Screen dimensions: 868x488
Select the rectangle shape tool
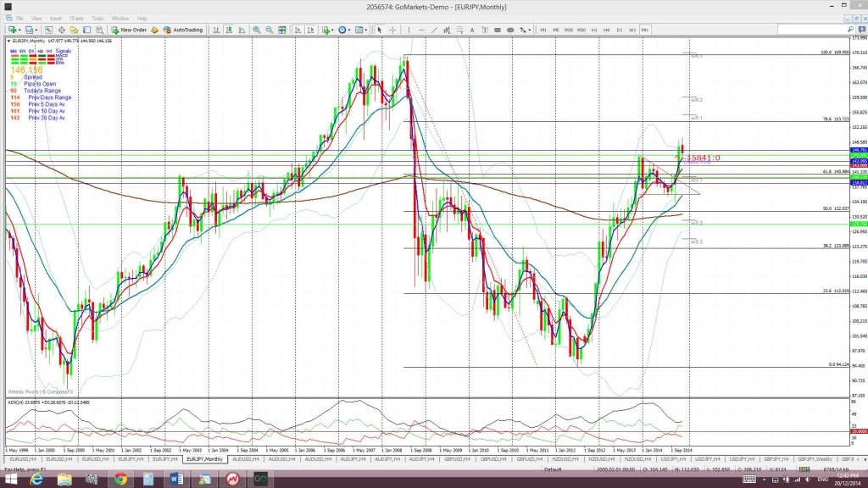point(498,30)
